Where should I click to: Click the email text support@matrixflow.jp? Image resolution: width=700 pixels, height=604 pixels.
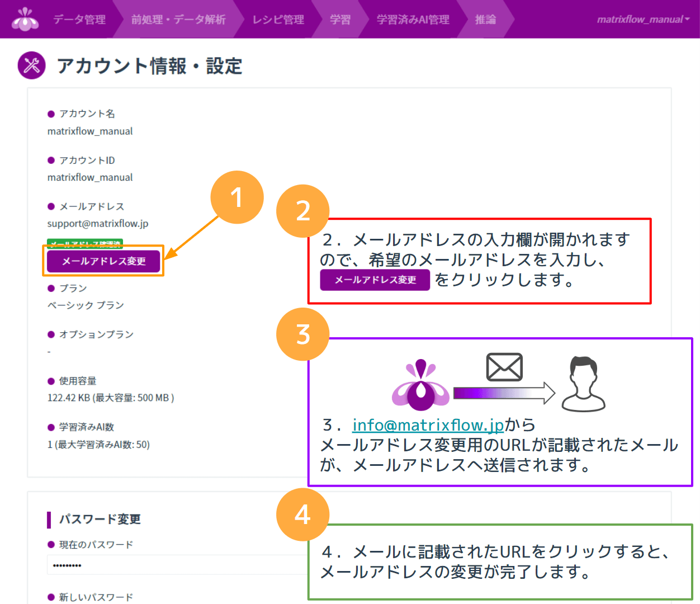[98, 224]
